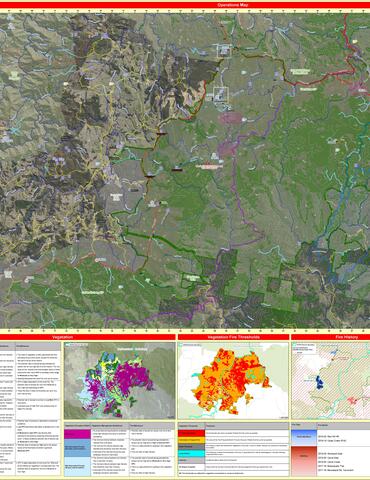Click the pink highlighted label in map center
The height and width of the screenshot is (480, 370).
209,166
